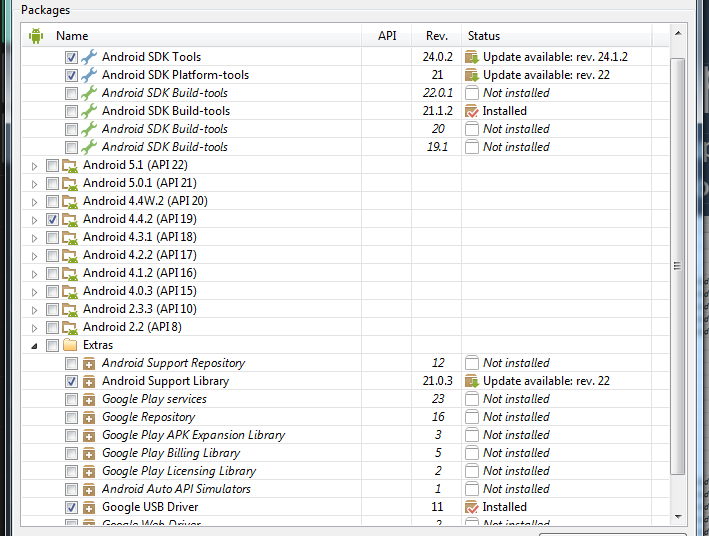Click wrench icon of Android SDK Platform-tools

click(89, 75)
